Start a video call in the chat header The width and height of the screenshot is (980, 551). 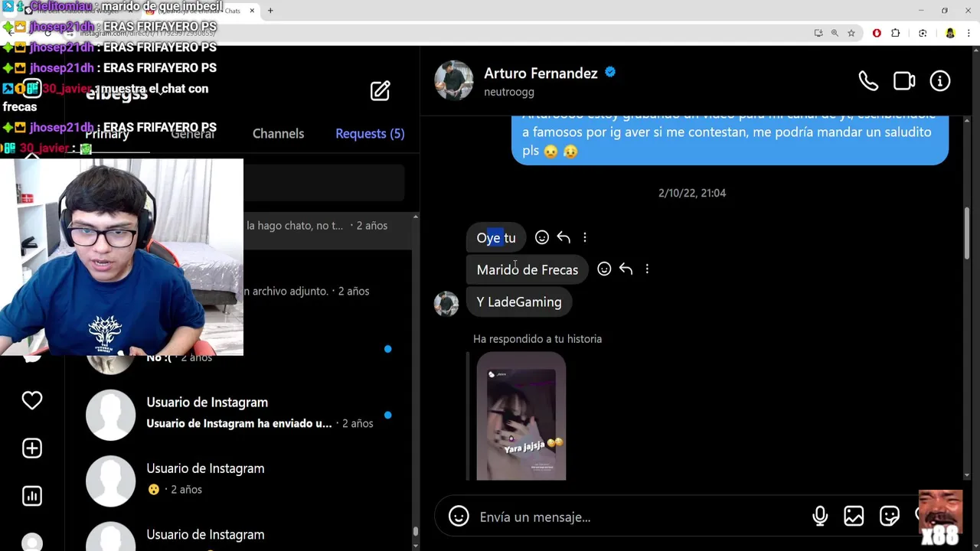[904, 81]
